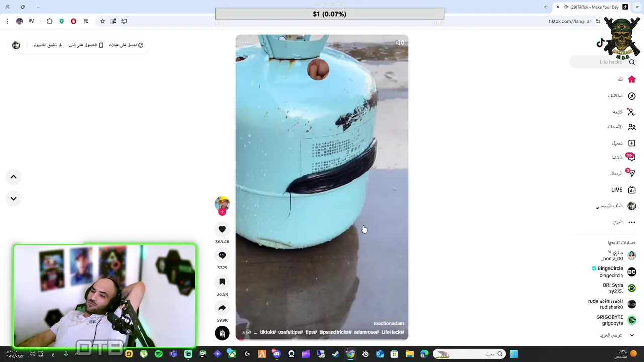Click the red Opera-style extension icon
This screenshot has width=644, height=362.
(74, 21)
